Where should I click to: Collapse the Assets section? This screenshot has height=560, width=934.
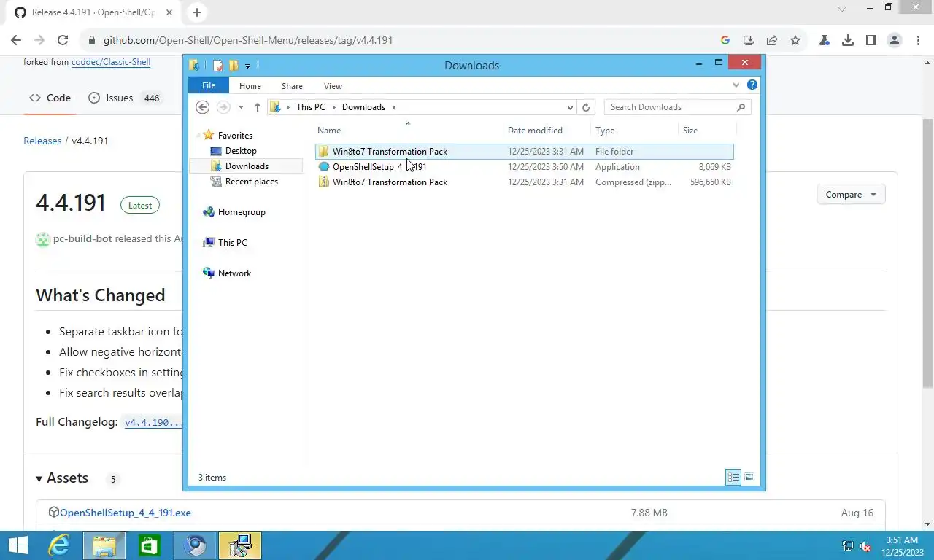62,478
